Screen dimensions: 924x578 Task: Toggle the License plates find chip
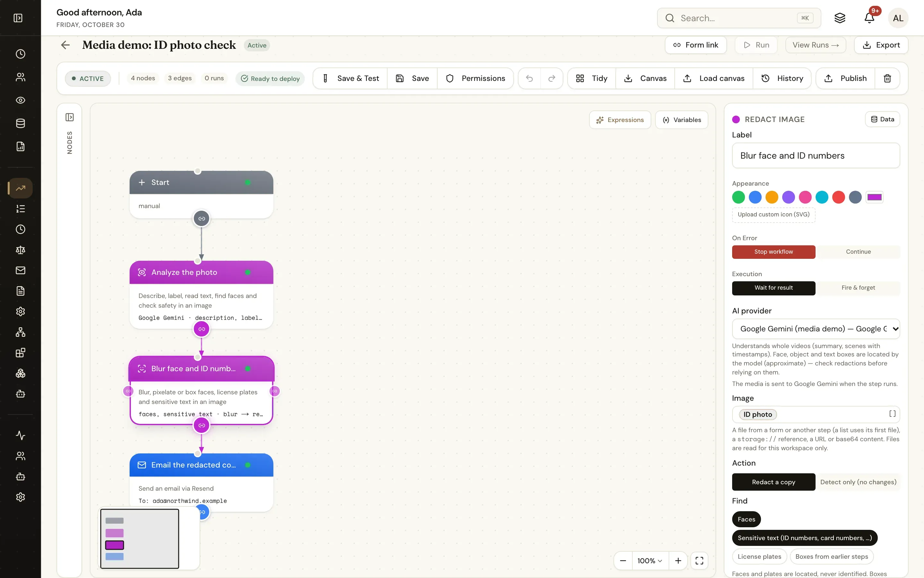[x=759, y=556]
